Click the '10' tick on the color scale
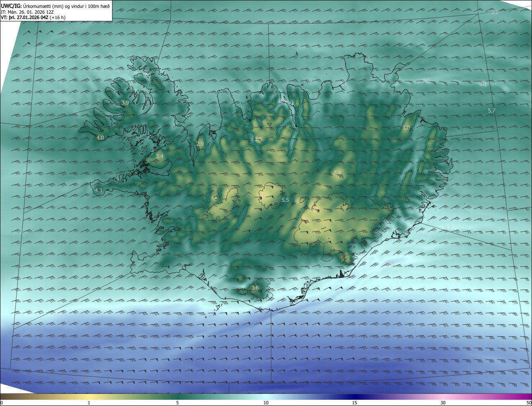Viewport: 532px width, 406px height. point(266,403)
